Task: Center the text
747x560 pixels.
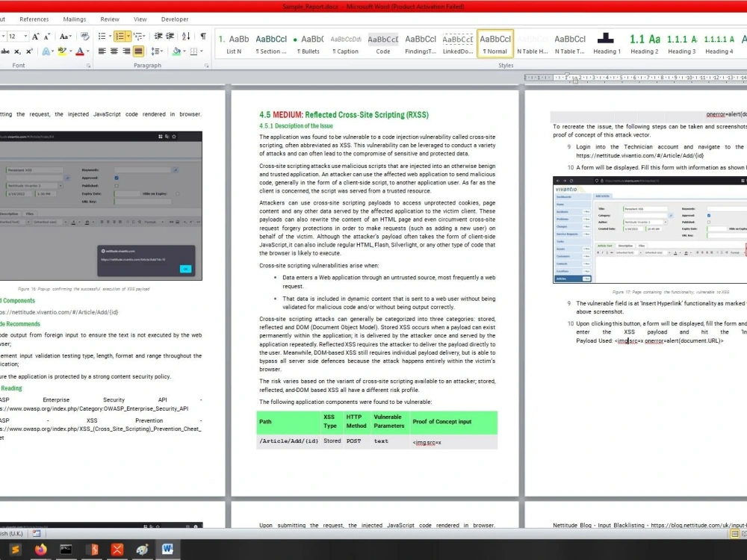Action: point(114,51)
